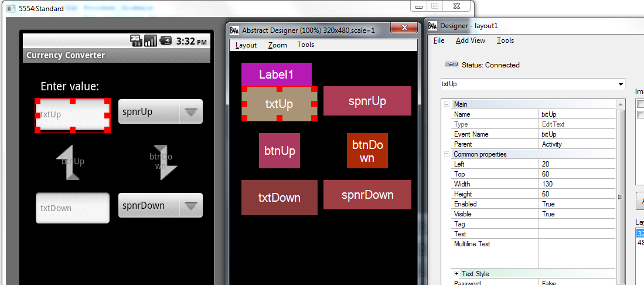Viewport: 644px width, 285px height.
Task: Open the spnrUp spinner in emulator
Action: [161, 111]
